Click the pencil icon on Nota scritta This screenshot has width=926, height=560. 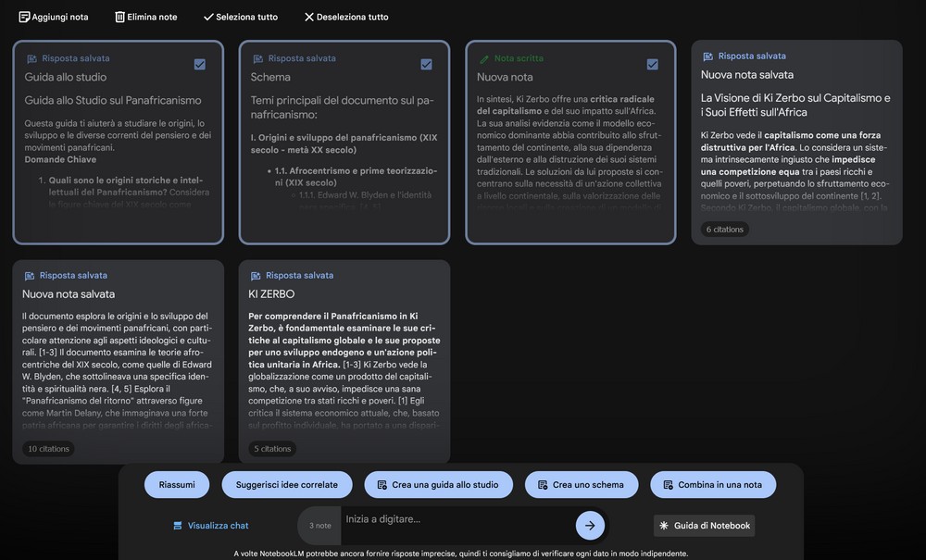coord(483,58)
